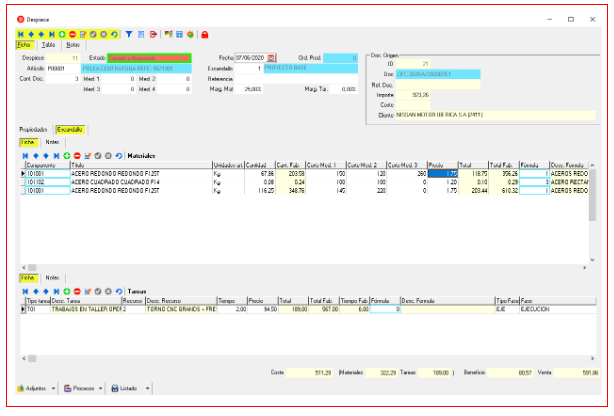The image size is (614, 416).
Task: Open Notas tab above Tareas
Action: (52, 278)
